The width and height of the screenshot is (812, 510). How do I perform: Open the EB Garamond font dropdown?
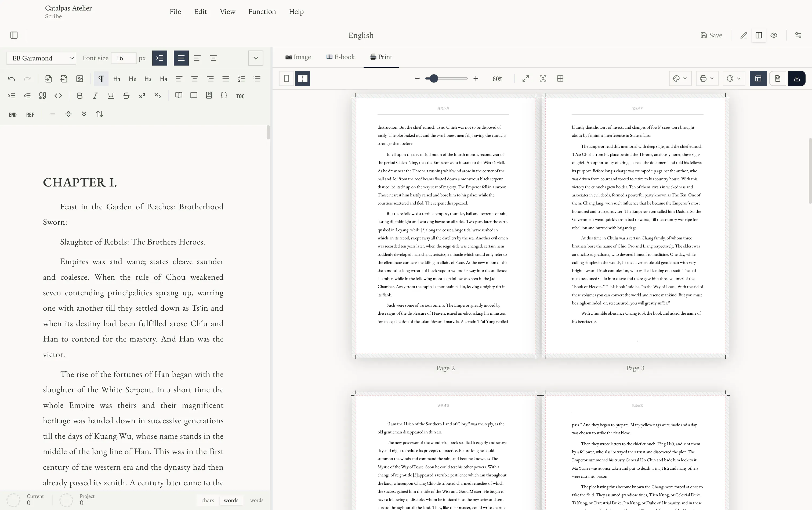point(41,58)
